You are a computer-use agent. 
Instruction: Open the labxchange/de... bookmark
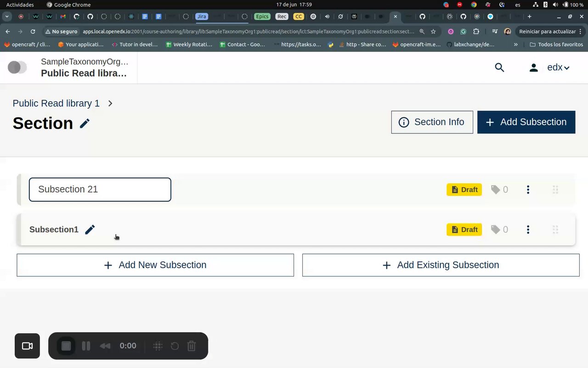point(470,45)
